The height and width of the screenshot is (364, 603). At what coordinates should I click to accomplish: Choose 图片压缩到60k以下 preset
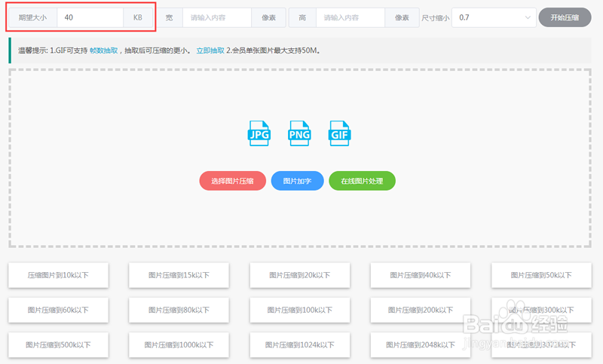click(x=58, y=310)
